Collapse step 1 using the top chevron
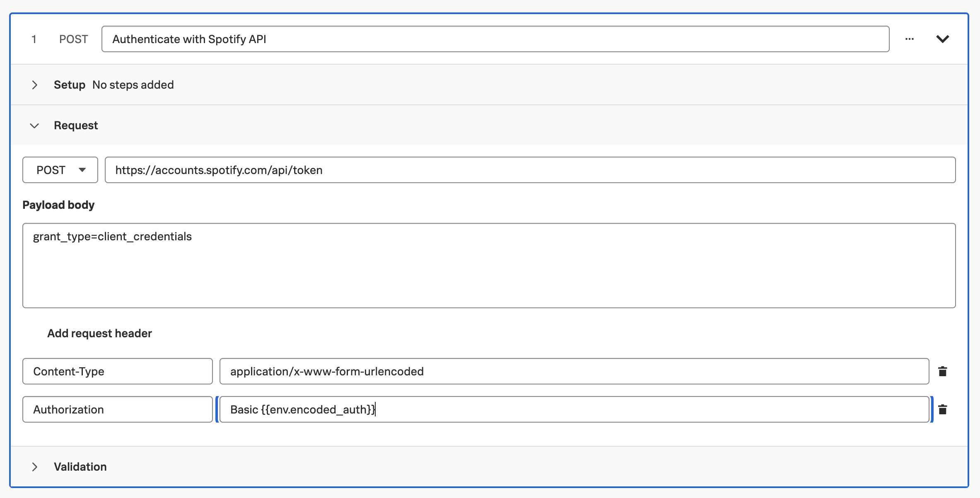Image resolution: width=980 pixels, height=498 pixels. (x=943, y=39)
